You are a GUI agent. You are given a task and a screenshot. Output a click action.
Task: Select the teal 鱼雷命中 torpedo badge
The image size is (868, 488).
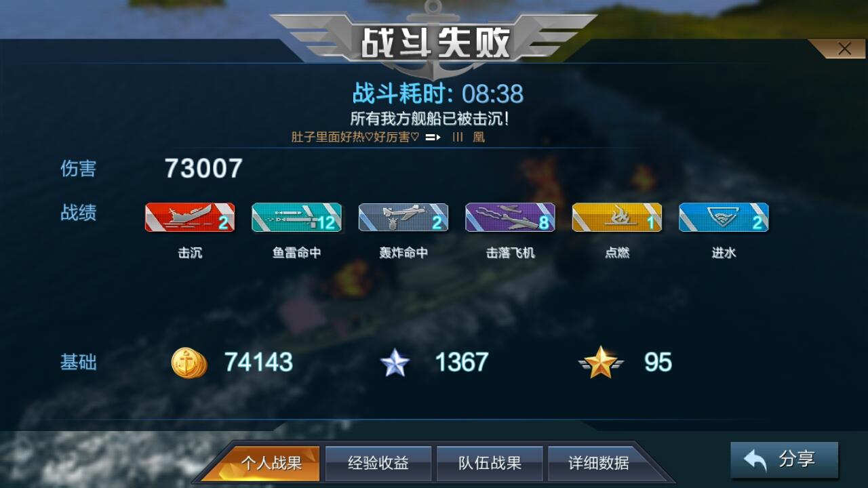click(296, 218)
